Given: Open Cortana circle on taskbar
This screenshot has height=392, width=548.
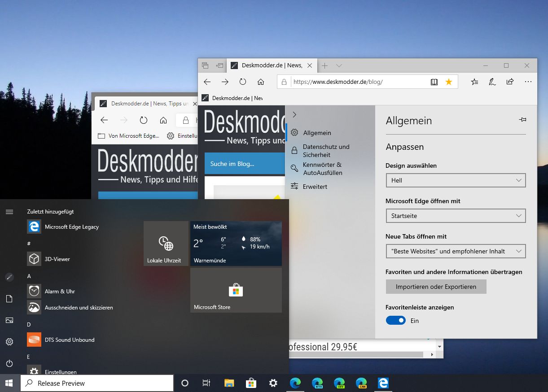Looking at the screenshot, I should [184, 383].
